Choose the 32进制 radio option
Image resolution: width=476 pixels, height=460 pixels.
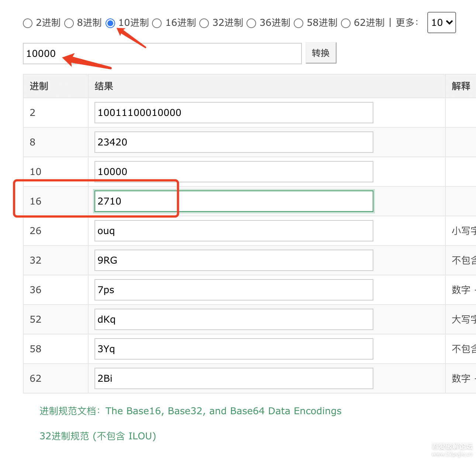point(204,23)
